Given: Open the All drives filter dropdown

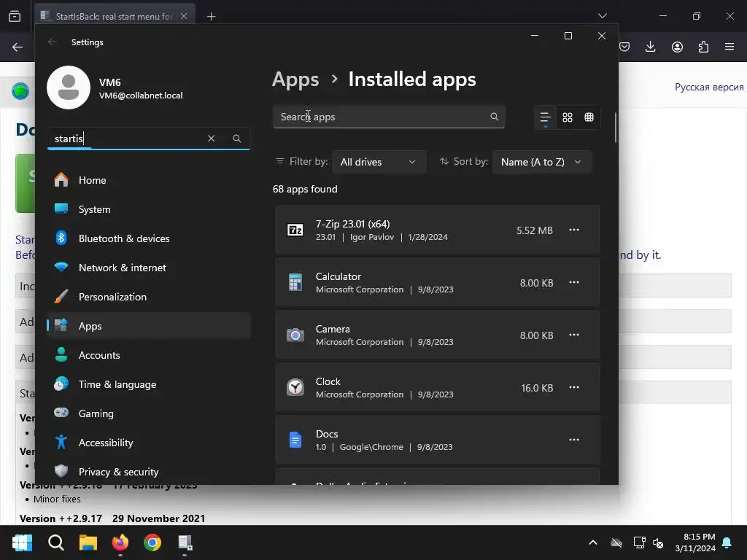Looking at the screenshot, I should 379,162.
